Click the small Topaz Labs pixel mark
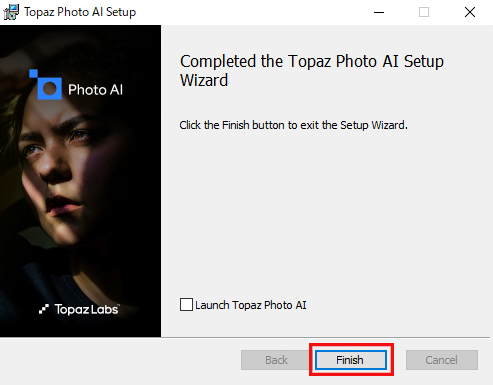493x385 pixels. click(44, 309)
